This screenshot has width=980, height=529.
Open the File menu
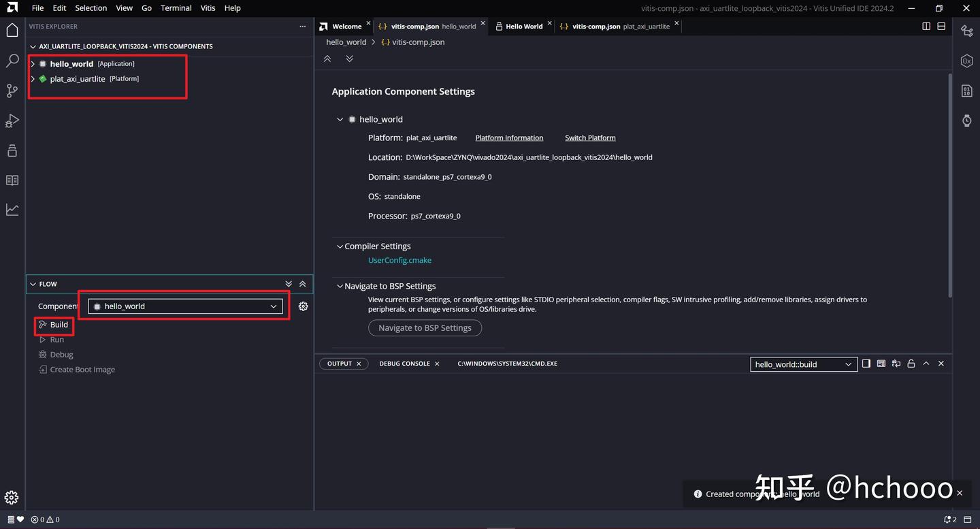click(x=37, y=8)
